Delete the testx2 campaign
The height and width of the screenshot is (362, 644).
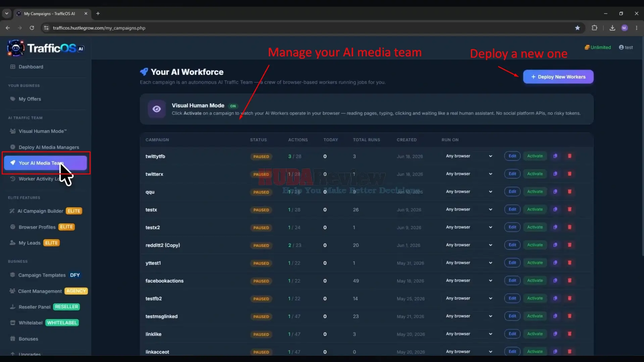pos(569,227)
